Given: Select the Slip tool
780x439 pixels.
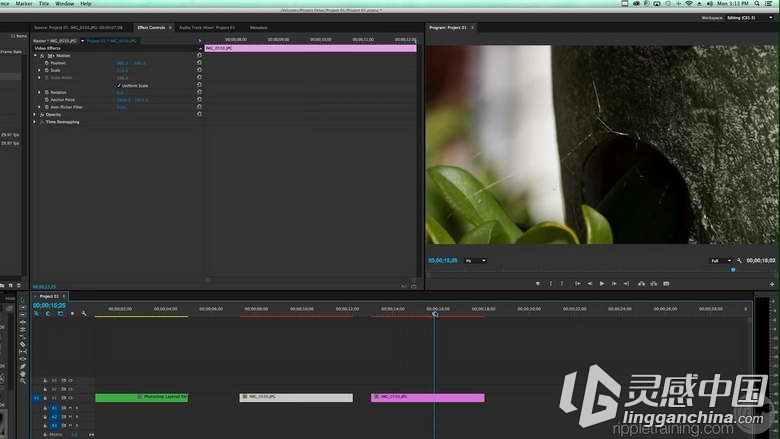Looking at the screenshot, I should tap(23, 351).
